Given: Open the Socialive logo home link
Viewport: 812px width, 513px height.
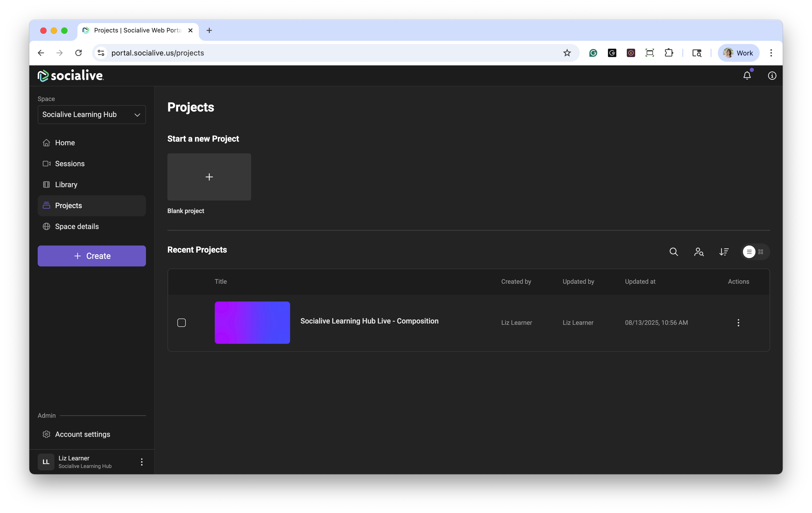Looking at the screenshot, I should click(70, 76).
